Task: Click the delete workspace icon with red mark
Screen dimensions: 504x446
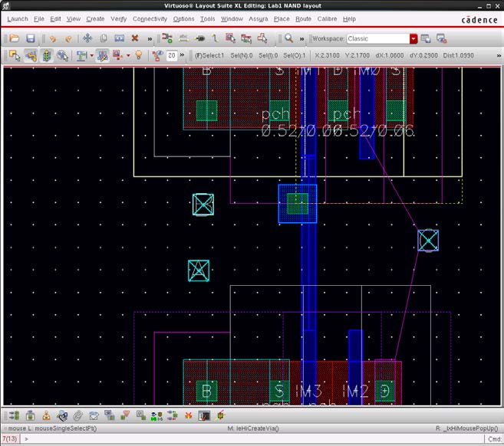Action: [441, 38]
